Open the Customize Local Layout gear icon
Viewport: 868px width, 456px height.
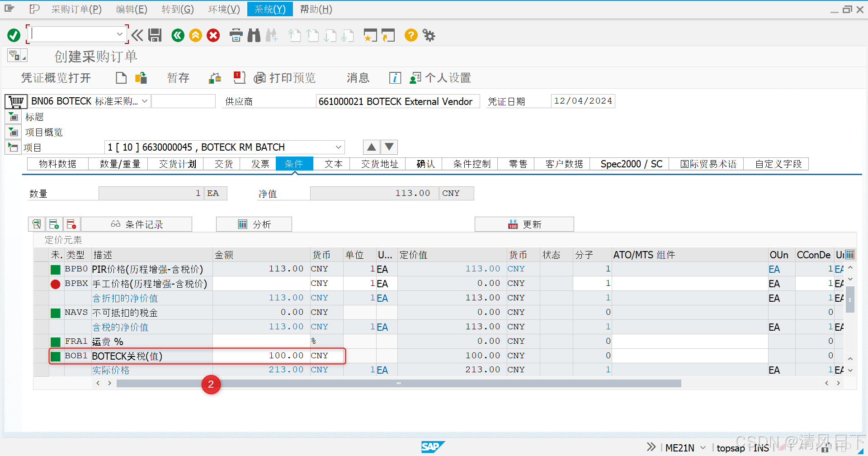point(429,35)
